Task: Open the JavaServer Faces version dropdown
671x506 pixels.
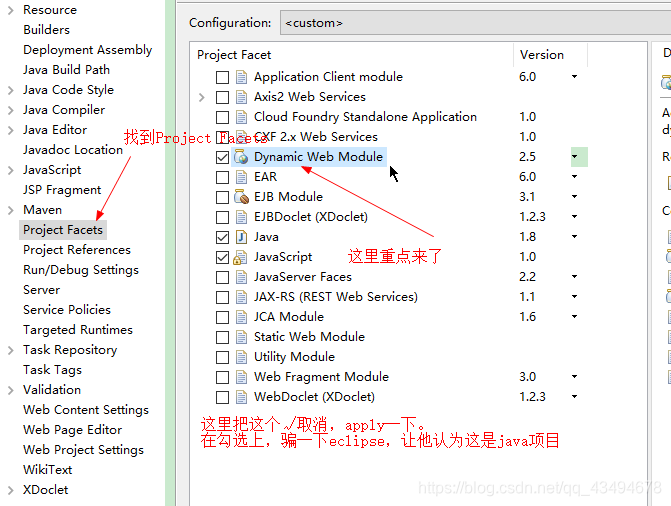Action: coord(575,277)
